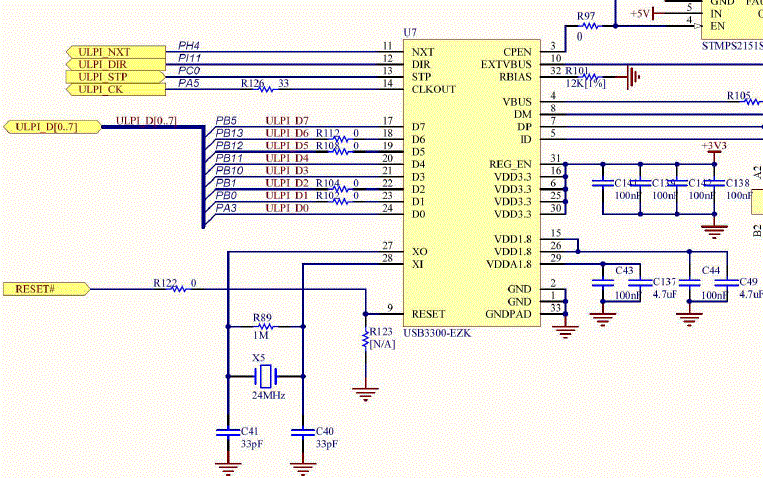
Task: Click the PB12 net label
Action: coord(229,146)
